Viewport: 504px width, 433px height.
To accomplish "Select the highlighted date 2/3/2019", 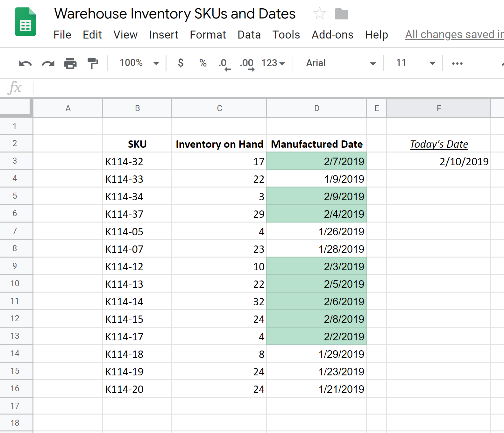I will point(317,266).
